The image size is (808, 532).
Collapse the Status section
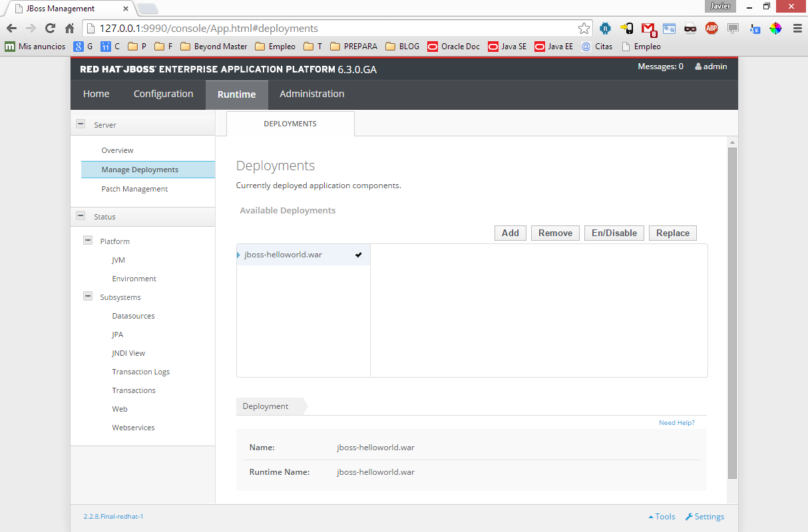pyautogui.click(x=81, y=215)
